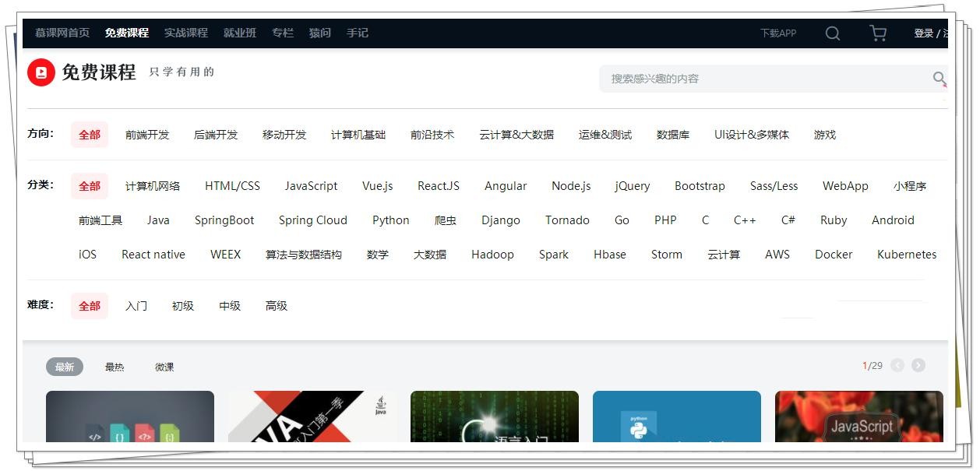Open the shopping cart icon
This screenshot has width=980, height=471.
[x=878, y=33]
